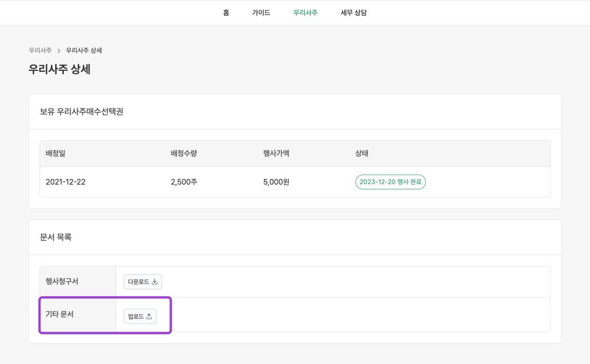Click the 상태 column header

click(362, 154)
